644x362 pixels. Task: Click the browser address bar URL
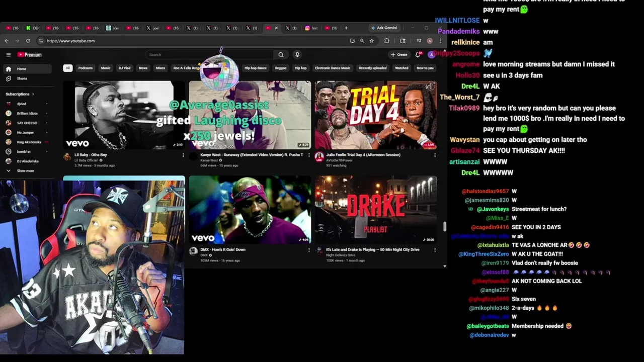pyautogui.click(x=70, y=41)
